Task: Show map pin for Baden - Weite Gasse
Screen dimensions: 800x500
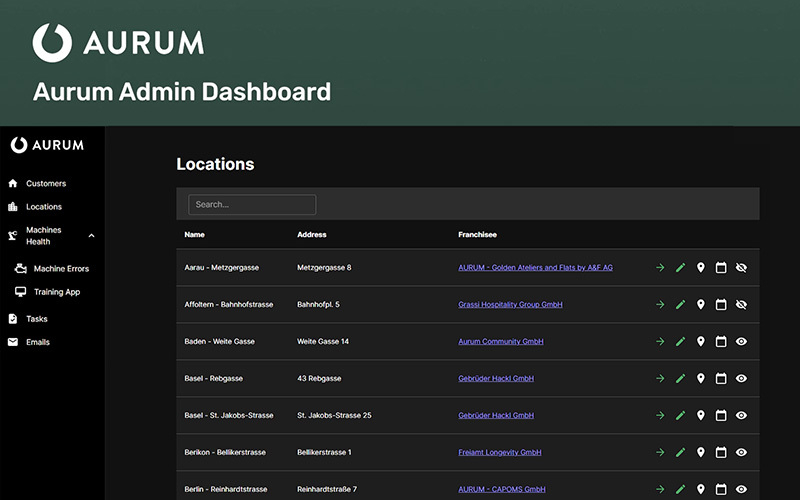Action: (701, 341)
